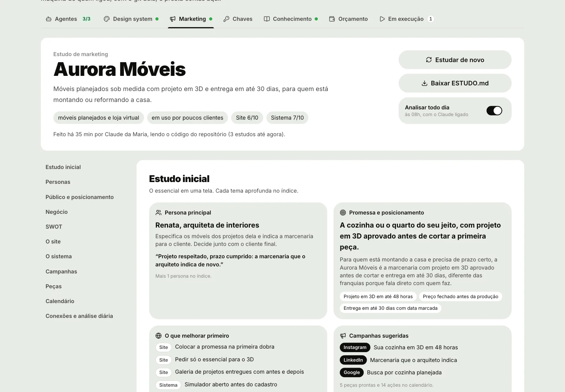Open O site in the index
The width and height of the screenshot is (565, 392).
(53, 241)
